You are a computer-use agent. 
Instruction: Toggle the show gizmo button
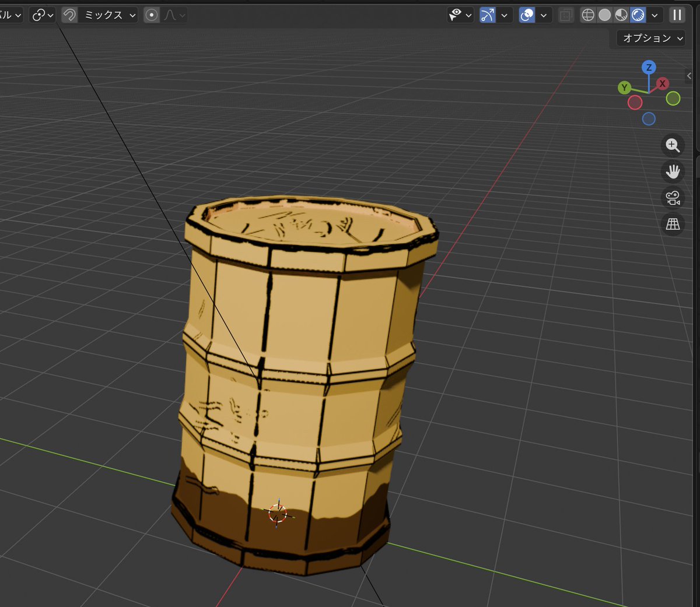488,15
